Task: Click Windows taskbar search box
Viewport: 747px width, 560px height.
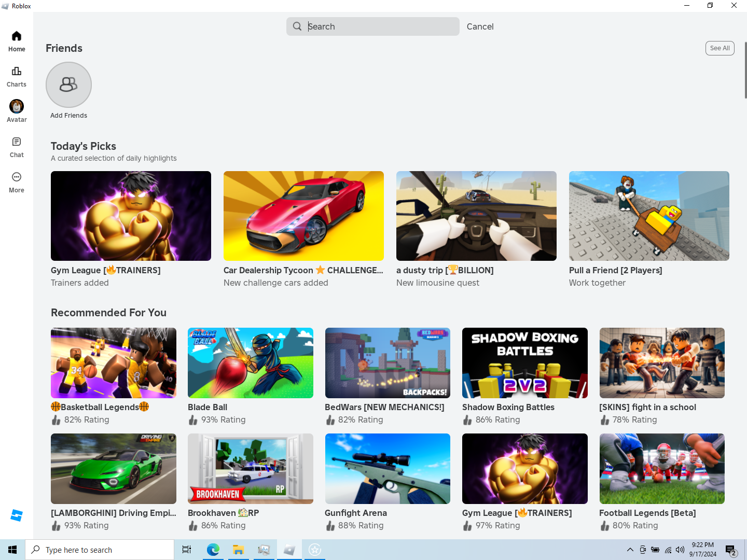Action: [x=100, y=550]
